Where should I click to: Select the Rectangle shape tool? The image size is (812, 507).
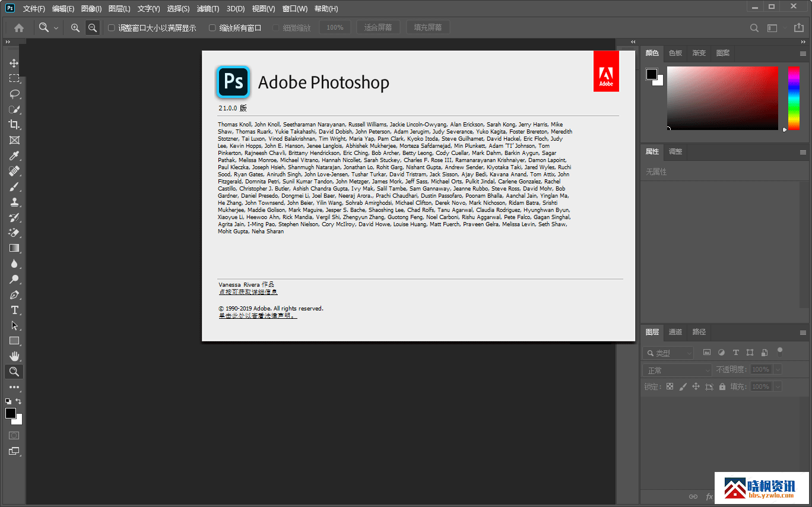(14, 341)
